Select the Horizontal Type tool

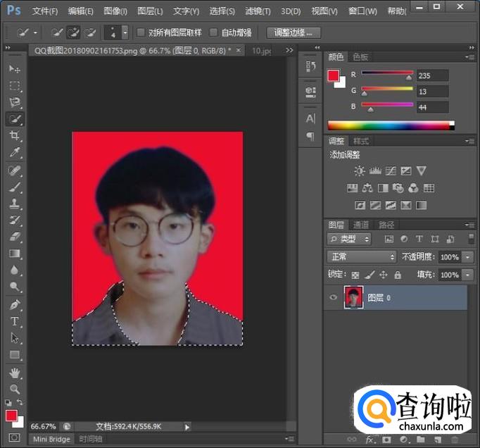coord(15,321)
